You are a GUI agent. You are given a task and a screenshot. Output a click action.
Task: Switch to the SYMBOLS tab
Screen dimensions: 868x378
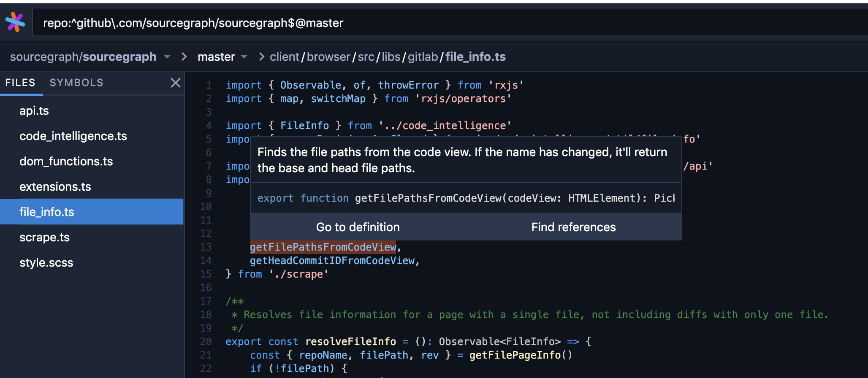pyautogui.click(x=76, y=83)
